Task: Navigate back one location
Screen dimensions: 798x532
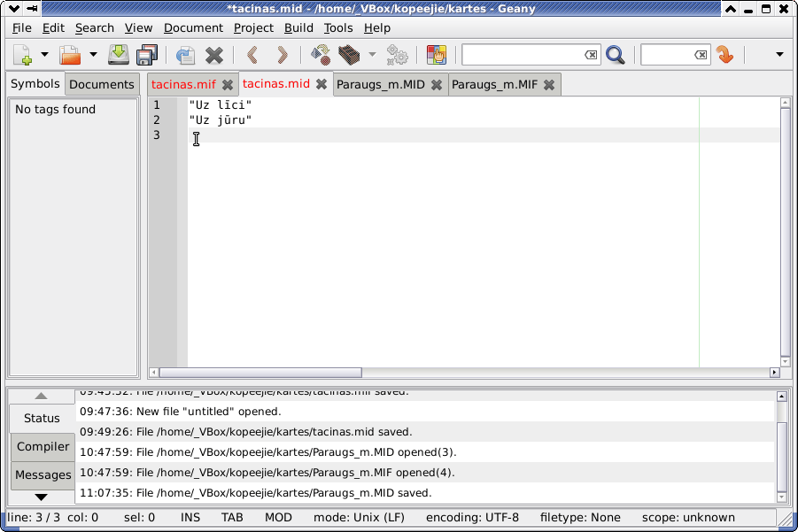Action: pos(252,55)
